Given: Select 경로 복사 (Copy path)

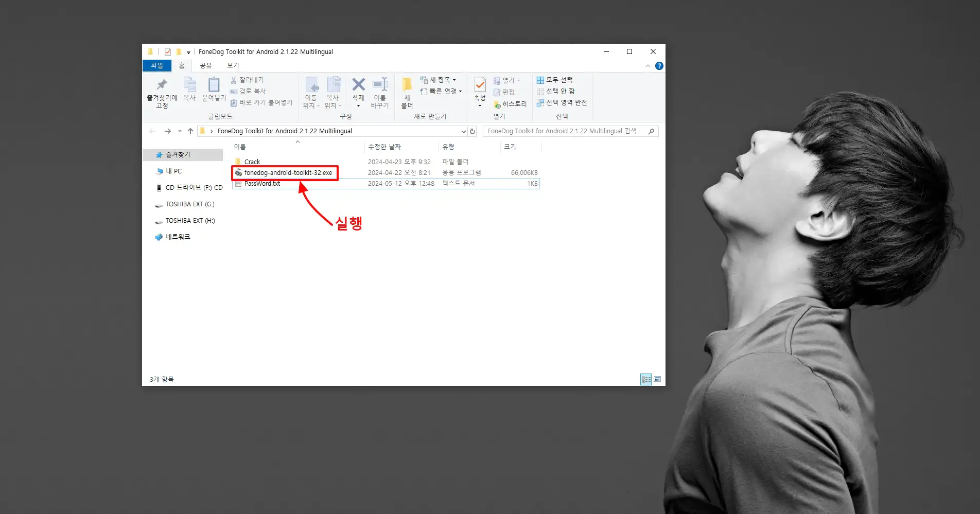Looking at the screenshot, I should pos(248,91).
